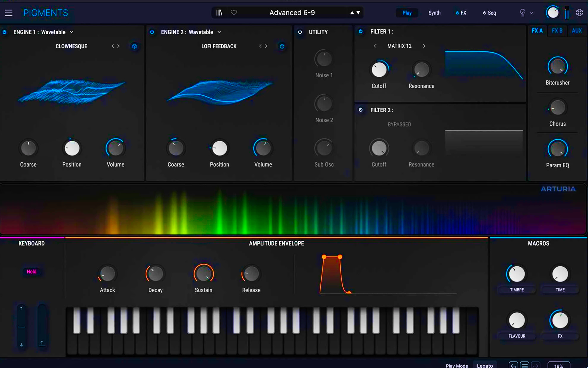
Task: Click the FLAVOUR macro knob
Action: point(517,320)
